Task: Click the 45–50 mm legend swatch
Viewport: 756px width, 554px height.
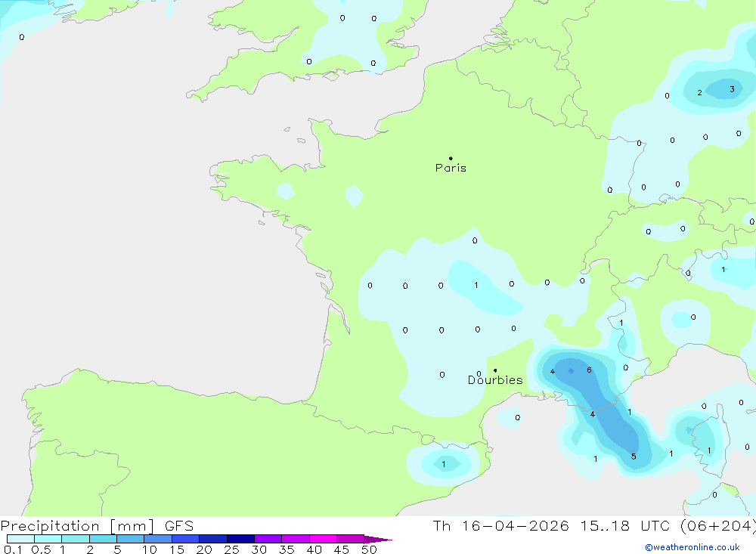Action: point(351,539)
